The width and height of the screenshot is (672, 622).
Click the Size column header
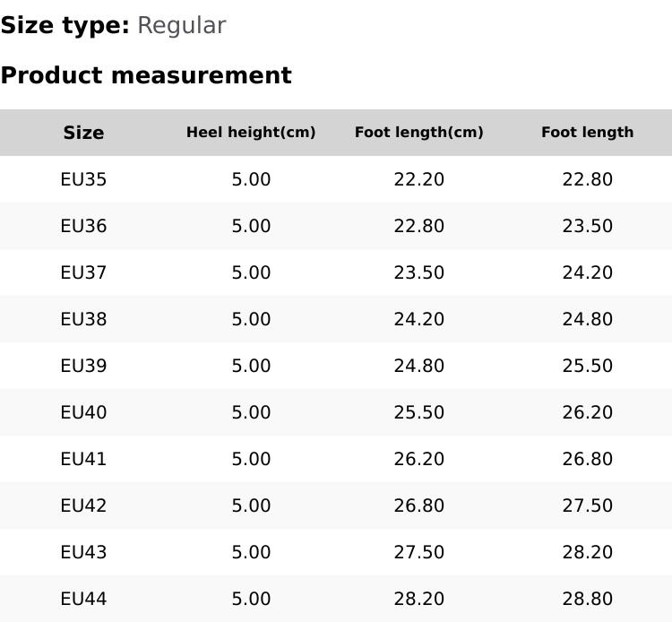(x=83, y=133)
